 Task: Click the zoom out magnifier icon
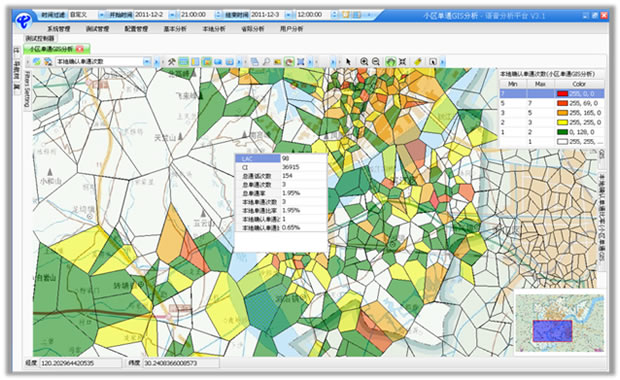coord(376,61)
